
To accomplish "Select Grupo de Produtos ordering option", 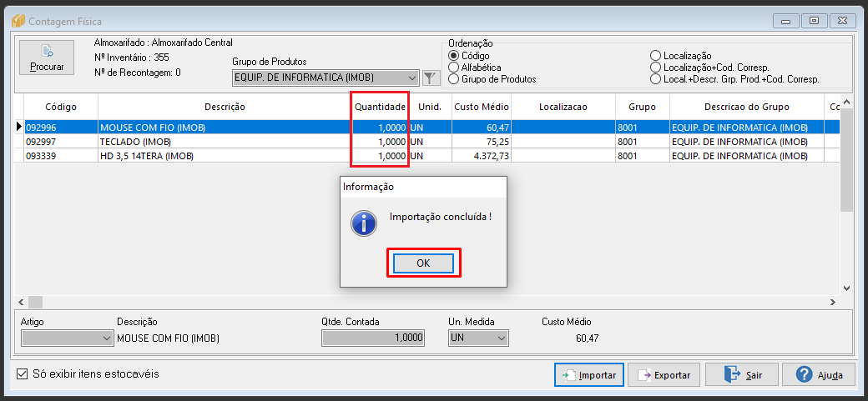I will click(454, 79).
